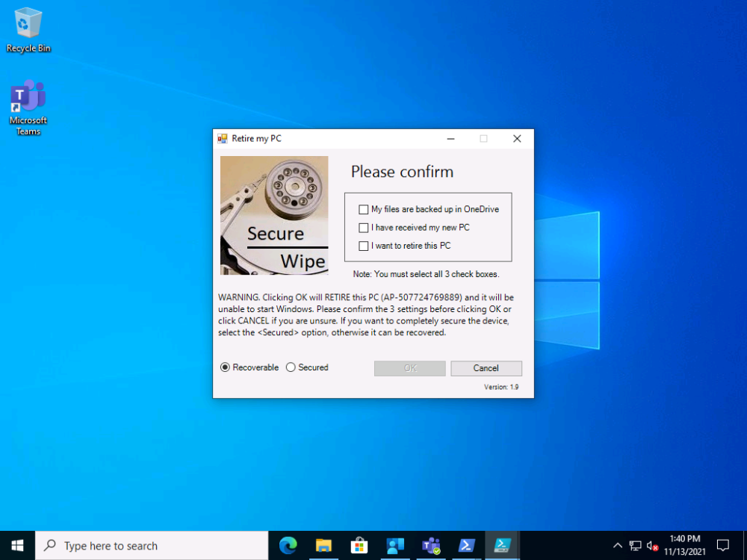The image size is (747, 560).
Task: Click the 'Version: 1.9' label
Action: [x=501, y=387]
